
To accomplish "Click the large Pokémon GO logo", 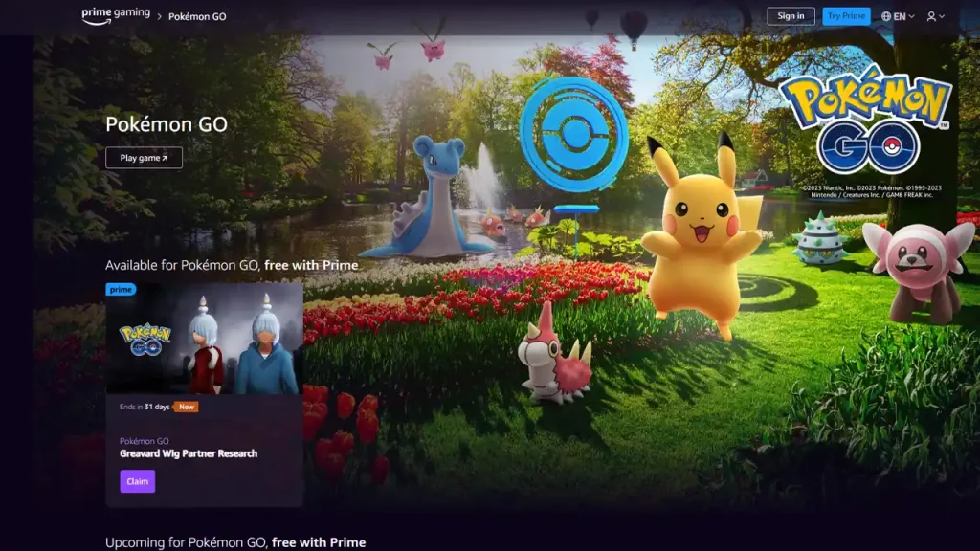I will click(865, 120).
